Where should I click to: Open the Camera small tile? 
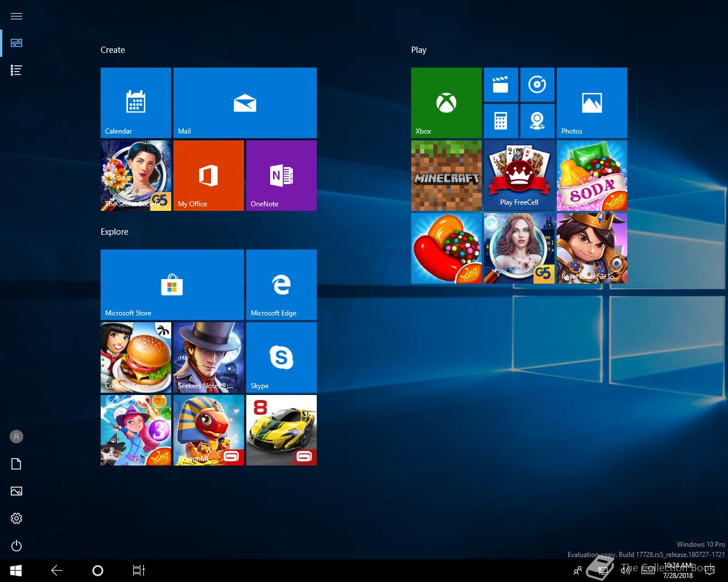coord(537,121)
